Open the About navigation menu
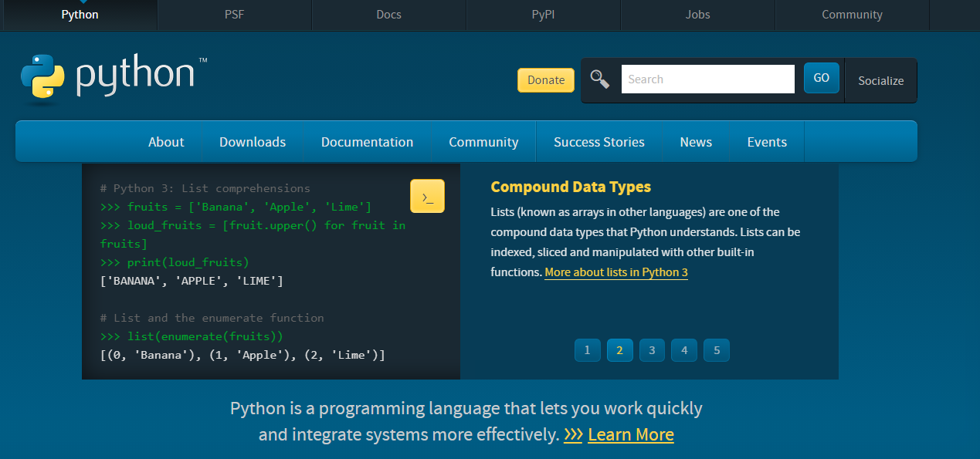This screenshot has width=980, height=459. (x=166, y=142)
